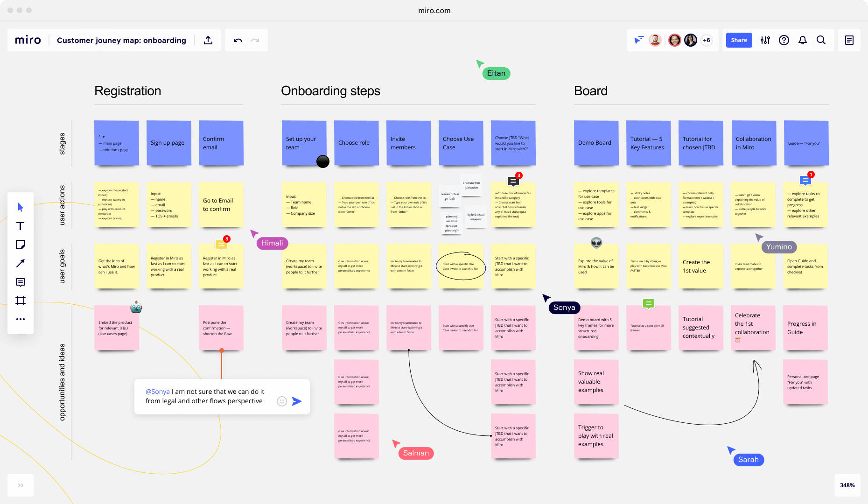Open the Miro logo menu

[x=28, y=40]
